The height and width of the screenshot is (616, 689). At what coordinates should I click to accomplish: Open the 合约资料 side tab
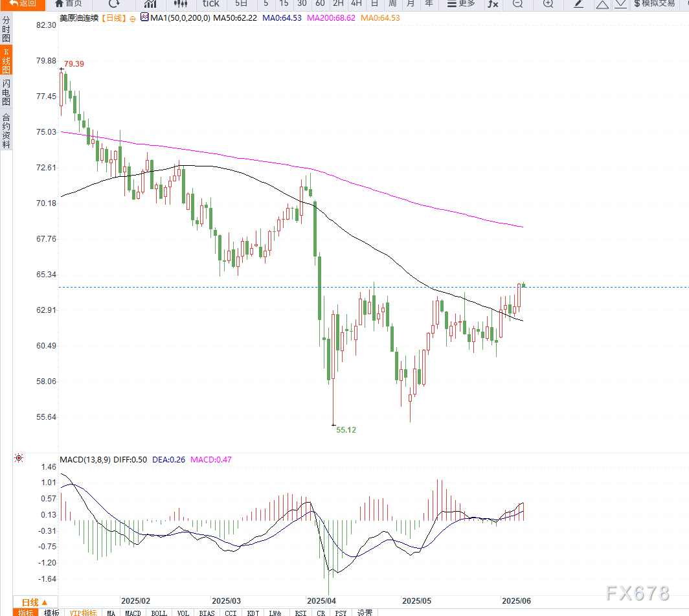click(x=6, y=131)
